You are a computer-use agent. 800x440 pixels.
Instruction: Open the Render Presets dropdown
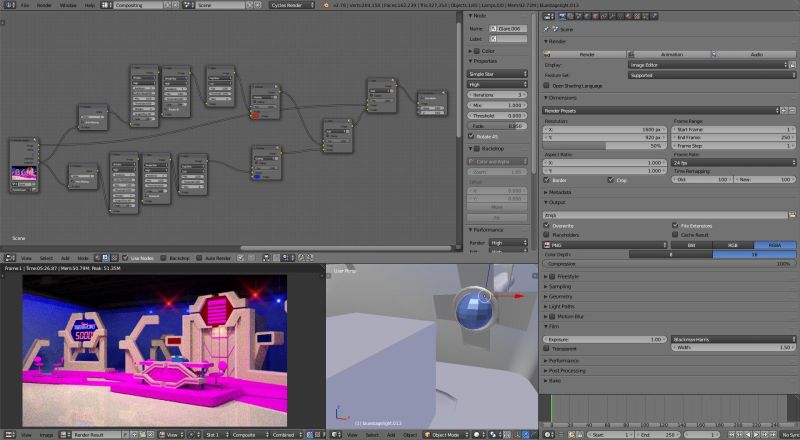coord(661,110)
